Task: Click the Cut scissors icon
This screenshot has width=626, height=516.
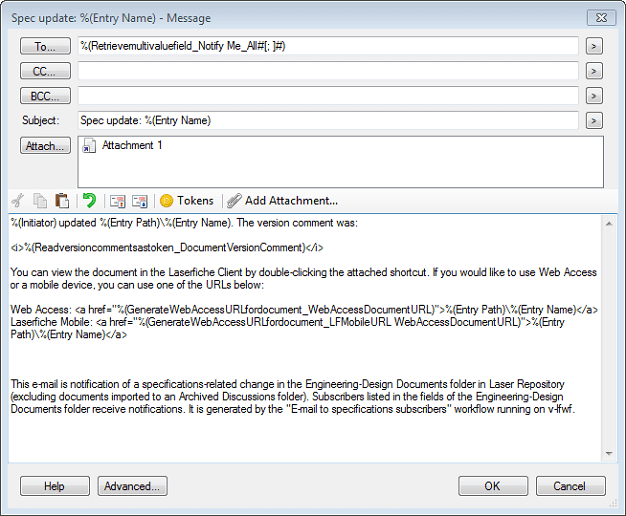Action: pyautogui.click(x=18, y=200)
